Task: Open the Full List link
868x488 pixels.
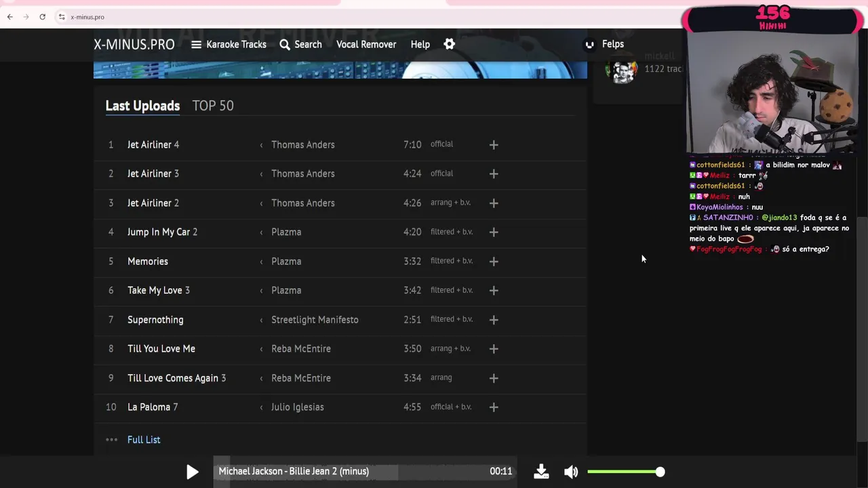Action: tap(144, 440)
